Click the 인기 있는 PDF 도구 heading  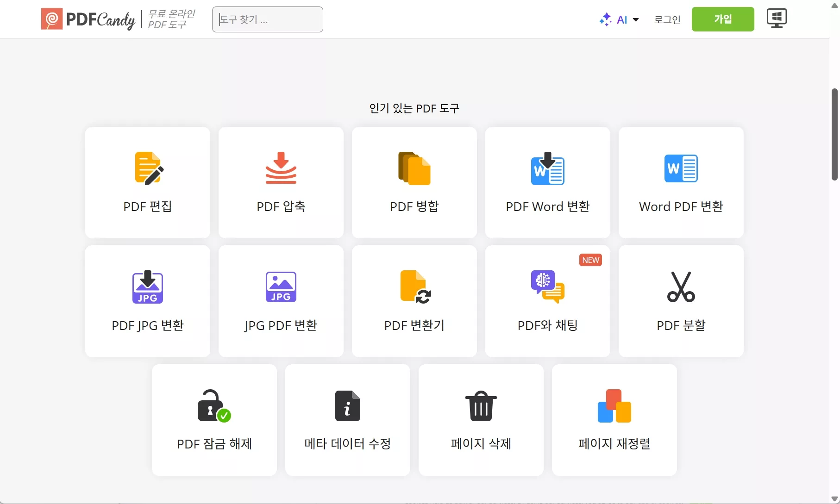[x=414, y=108]
